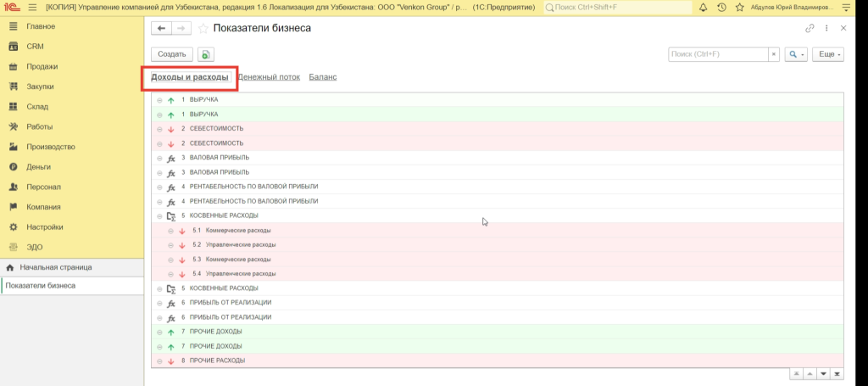868x386 pixels.
Task: Click the Создать button
Action: tap(171, 54)
